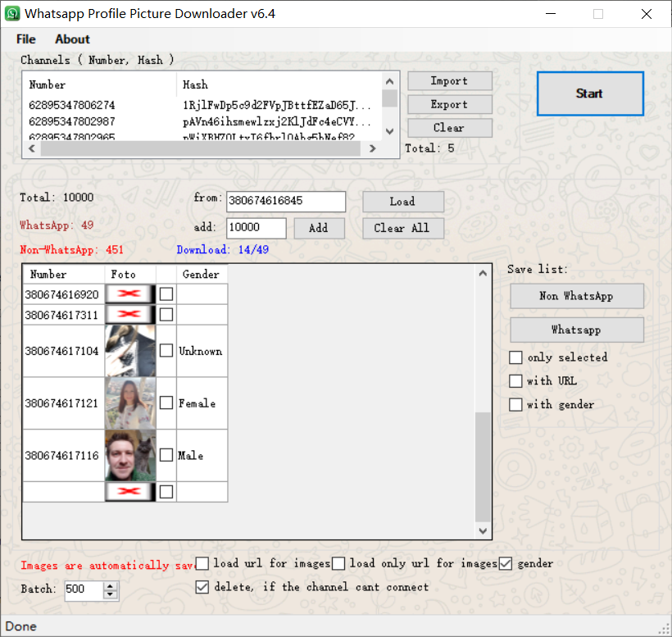Screen dimensions: 672x637
Task: Click the red X photo for 380674617311
Action: (130, 315)
